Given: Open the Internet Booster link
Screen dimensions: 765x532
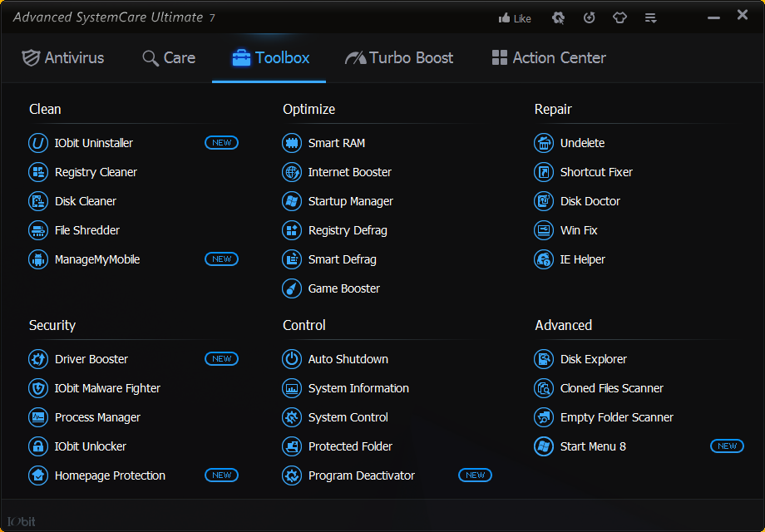Looking at the screenshot, I should (x=349, y=172).
